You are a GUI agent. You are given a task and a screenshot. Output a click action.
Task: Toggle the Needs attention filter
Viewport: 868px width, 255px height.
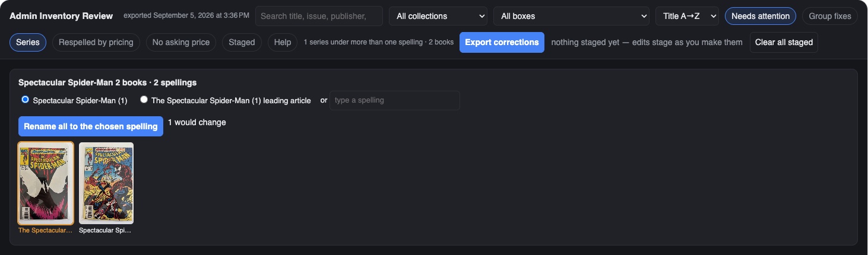(x=761, y=16)
